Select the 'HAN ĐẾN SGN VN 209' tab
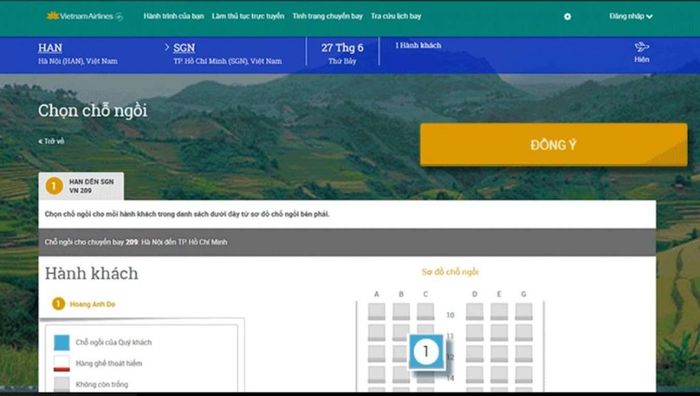Image resolution: width=700 pixels, height=396 pixels. pyautogui.click(x=81, y=186)
